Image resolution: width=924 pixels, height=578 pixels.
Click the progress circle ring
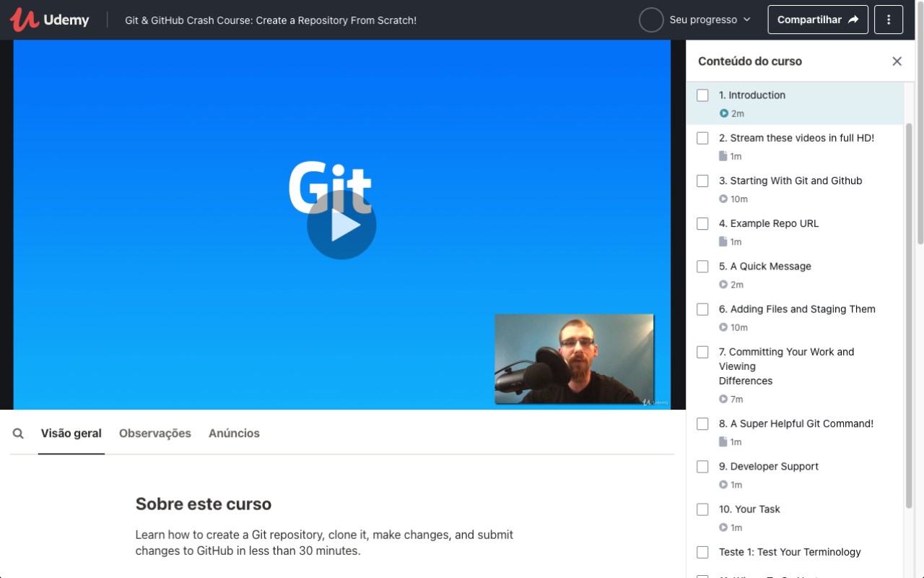pos(651,20)
